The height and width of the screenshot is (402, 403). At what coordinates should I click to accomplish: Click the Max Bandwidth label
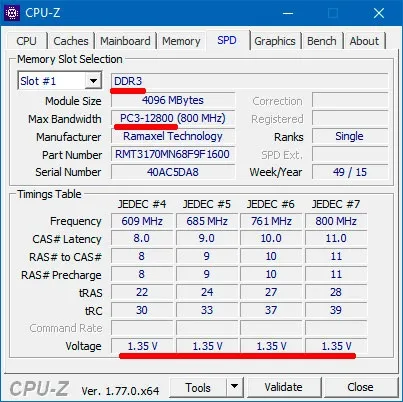(65, 119)
